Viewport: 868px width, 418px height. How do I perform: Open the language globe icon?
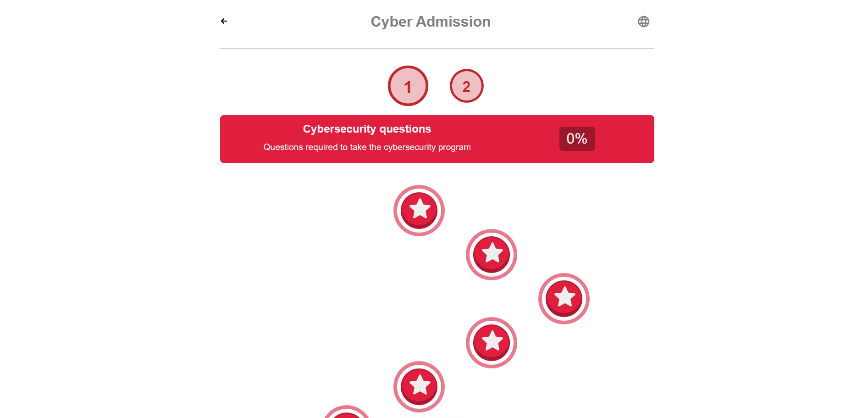(643, 22)
